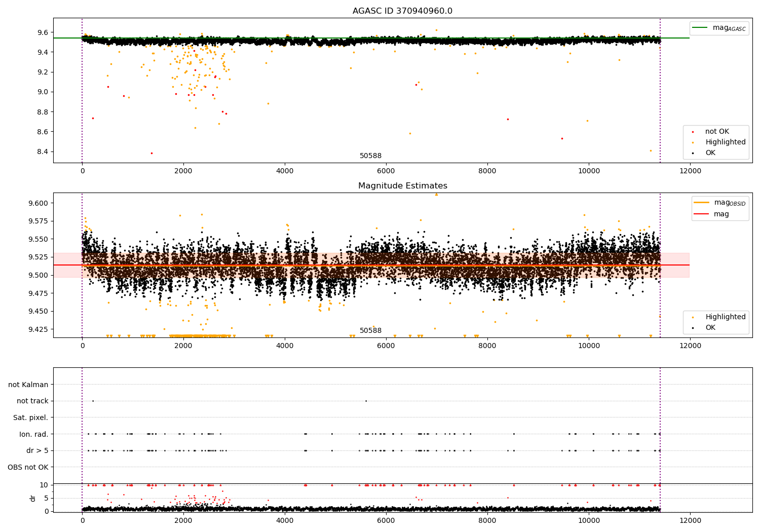Click the '2000' x-tick under the top plot
Viewport: 760px width, 532px height.
pyautogui.click(x=183, y=171)
